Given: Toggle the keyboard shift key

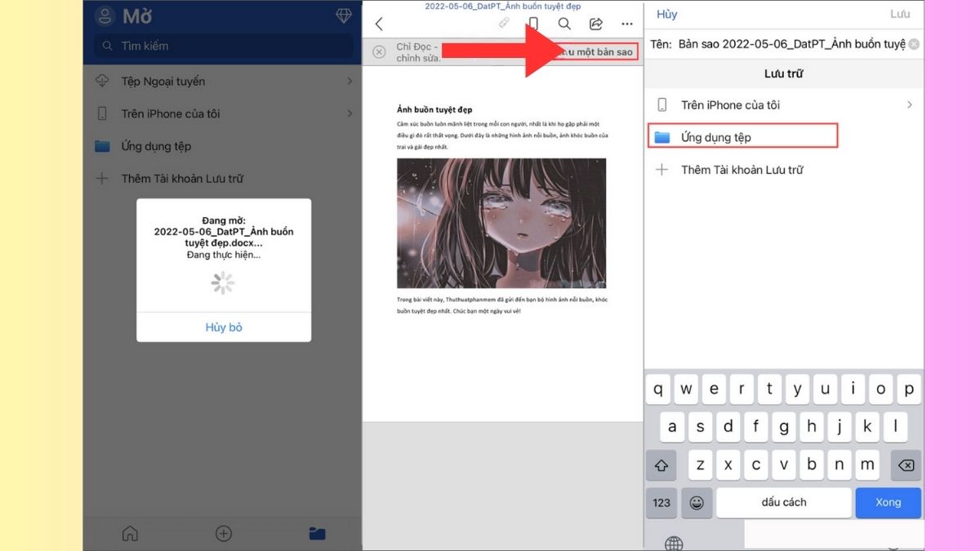Looking at the screenshot, I should [x=661, y=465].
